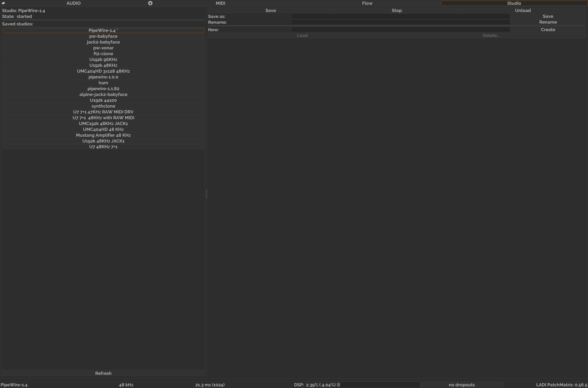Viewport: 588px width, 388px height.
Task: Open the Studio tab
Action: click(x=514, y=3)
